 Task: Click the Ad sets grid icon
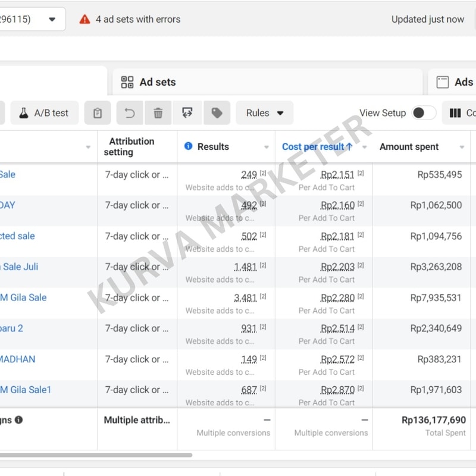click(x=127, y=82)
